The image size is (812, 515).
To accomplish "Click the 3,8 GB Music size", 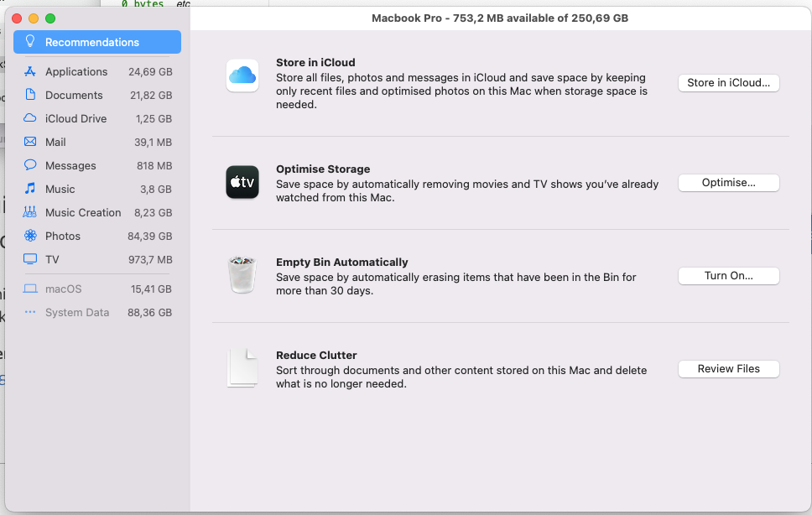I will pos(156,190).
